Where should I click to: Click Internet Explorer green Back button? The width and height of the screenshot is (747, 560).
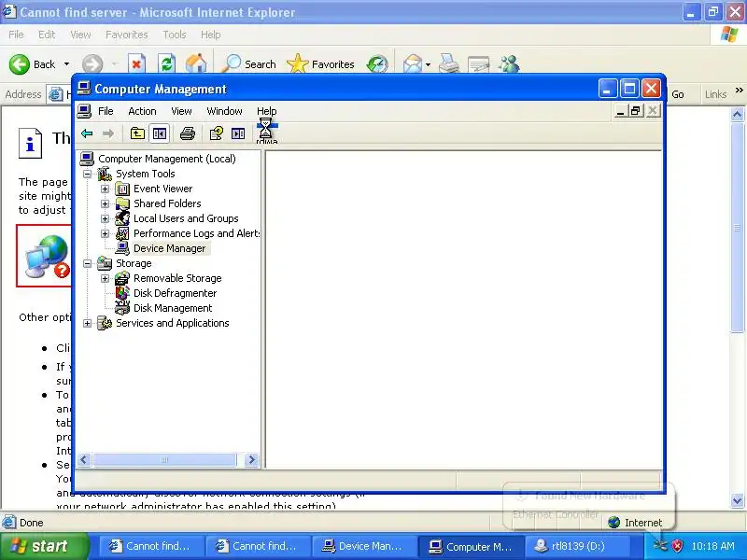[20, 64]
